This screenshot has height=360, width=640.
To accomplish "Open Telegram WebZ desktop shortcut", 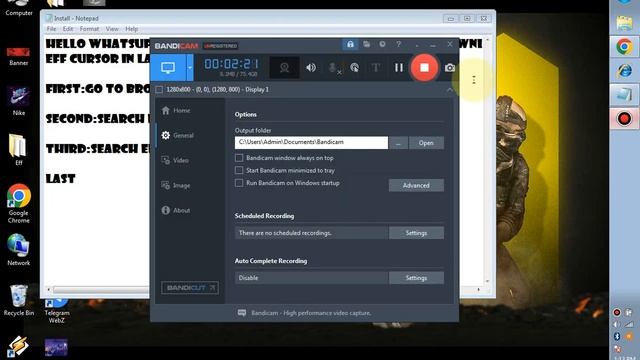I will click(x=57, y=312).
